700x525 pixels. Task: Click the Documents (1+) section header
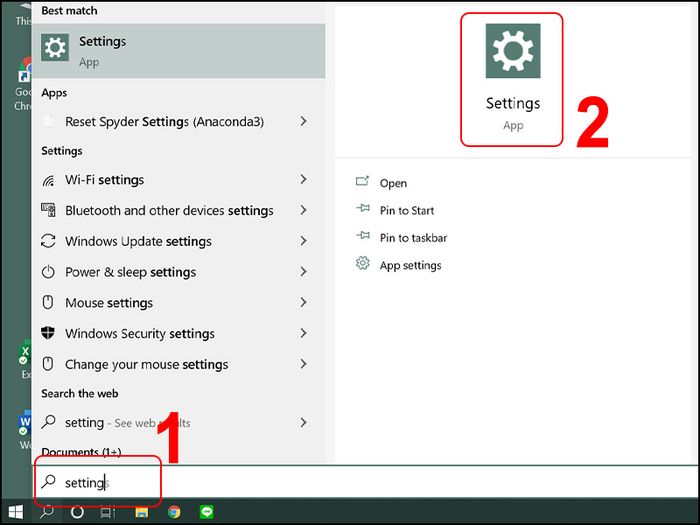pos(81,452)
